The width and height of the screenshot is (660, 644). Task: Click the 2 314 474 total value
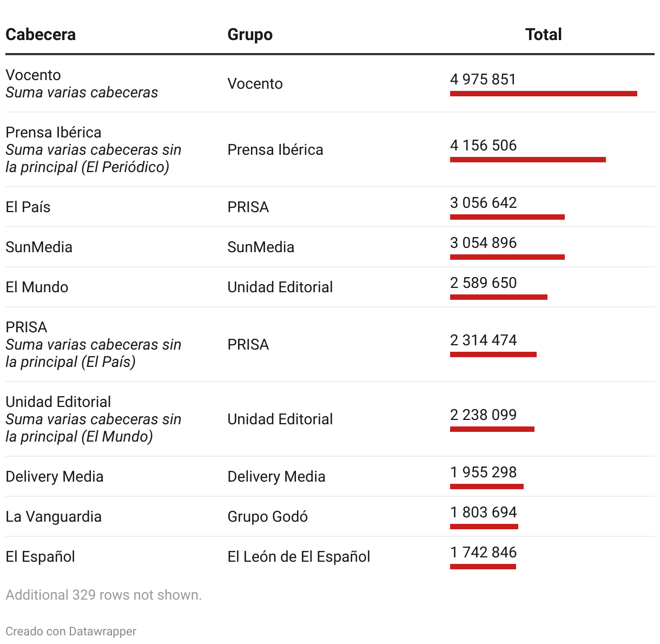coord(483,340)
